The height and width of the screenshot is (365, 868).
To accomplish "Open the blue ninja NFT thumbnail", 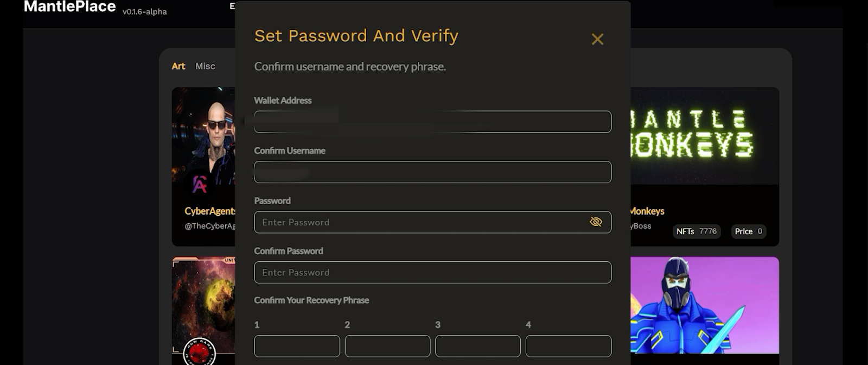I will click(x=704, y=305).
